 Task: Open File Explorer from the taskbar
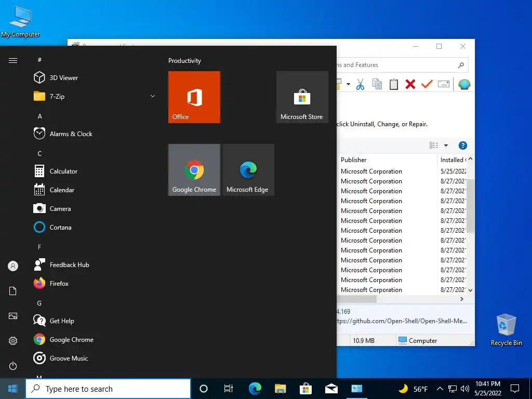[280, 389]
